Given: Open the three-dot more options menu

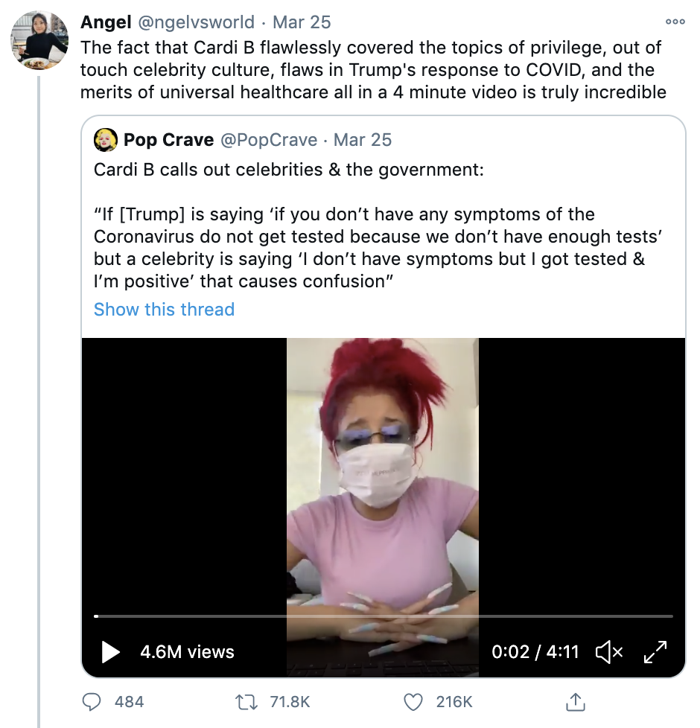Looking at the screenshot, I should tap(675, 22).
